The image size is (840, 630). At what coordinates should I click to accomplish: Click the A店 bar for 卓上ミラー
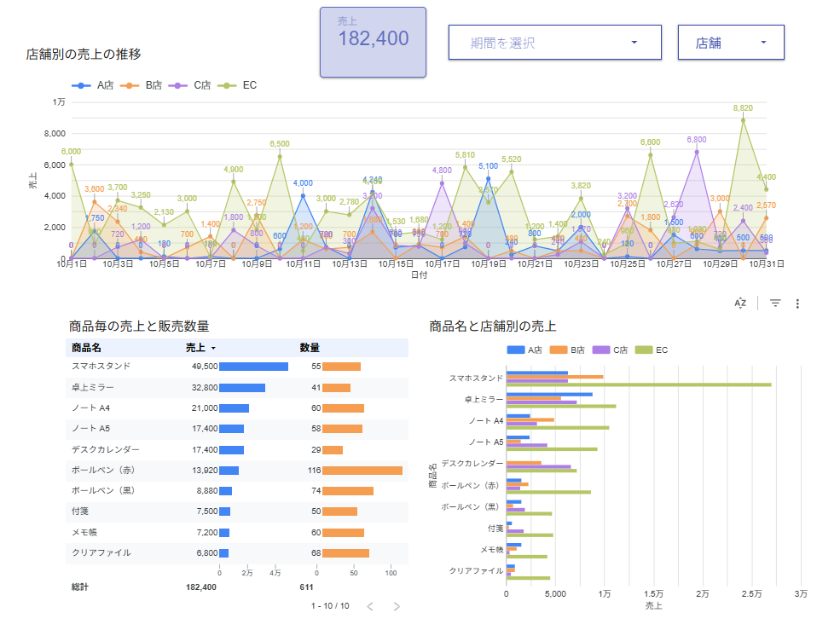coord(549,395)
